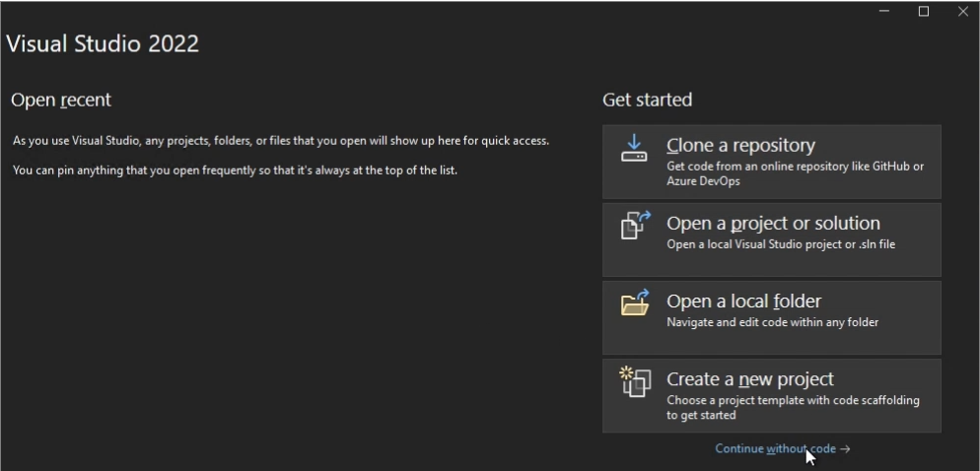The width and height of the screenshot is (980, 471).
Task: Click the 'You can pin anything' description line
Action: click(235, 169)
